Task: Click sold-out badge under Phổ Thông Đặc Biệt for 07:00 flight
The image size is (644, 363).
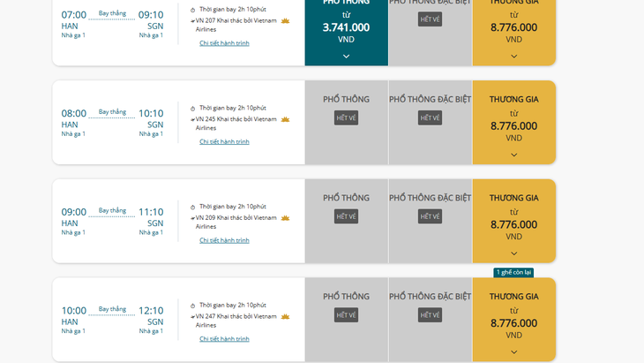Action: (430, 19)
